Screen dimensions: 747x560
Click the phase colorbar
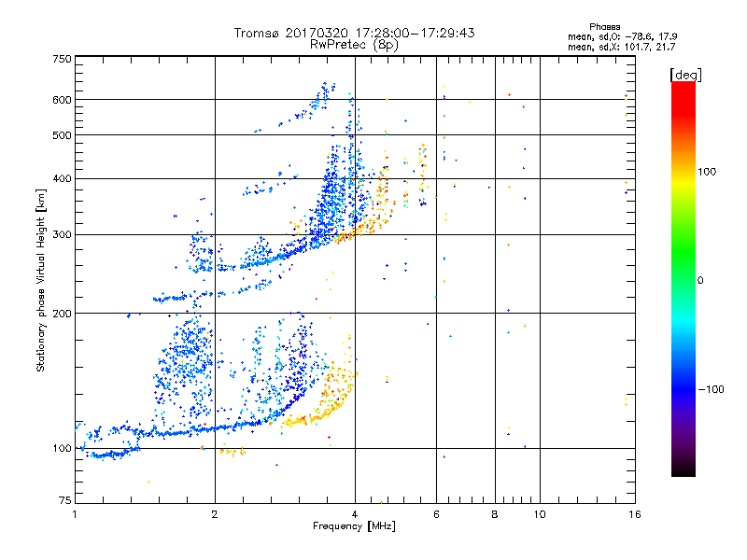(x=684, y=278)
